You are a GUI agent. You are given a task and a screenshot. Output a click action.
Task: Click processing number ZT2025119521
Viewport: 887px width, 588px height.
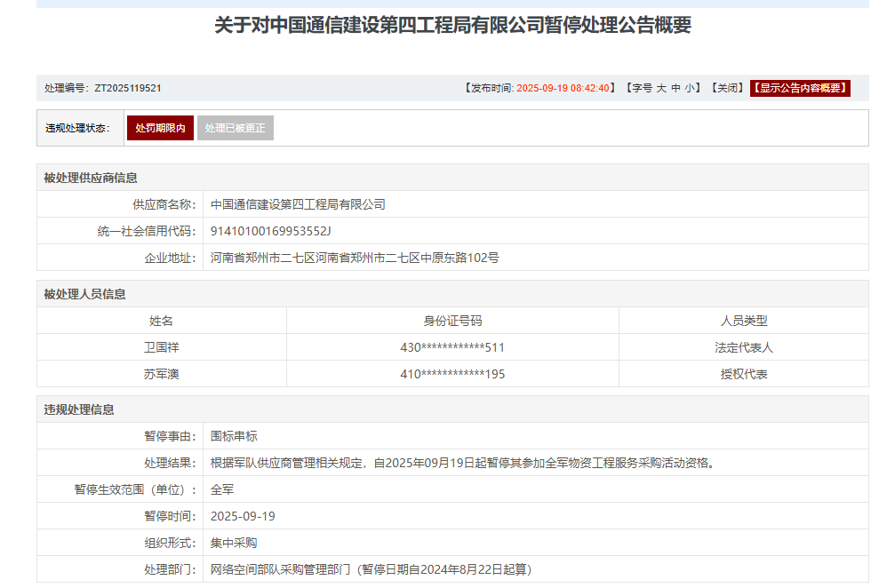(128, 88)
